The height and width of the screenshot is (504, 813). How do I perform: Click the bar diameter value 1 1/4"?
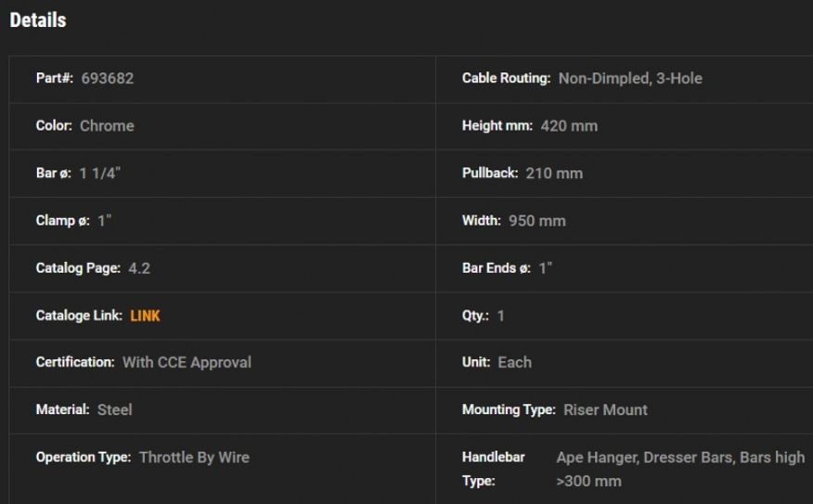pos(100,174)
